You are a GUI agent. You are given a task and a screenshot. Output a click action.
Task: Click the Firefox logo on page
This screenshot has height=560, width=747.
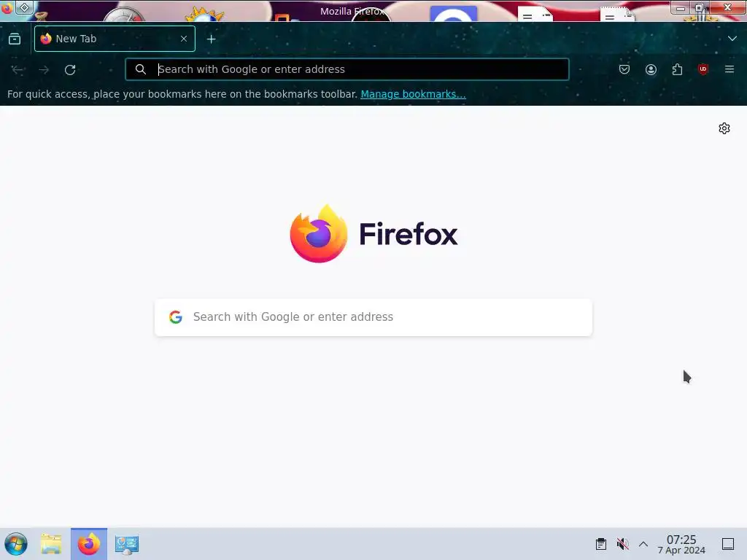click(373, 234)
